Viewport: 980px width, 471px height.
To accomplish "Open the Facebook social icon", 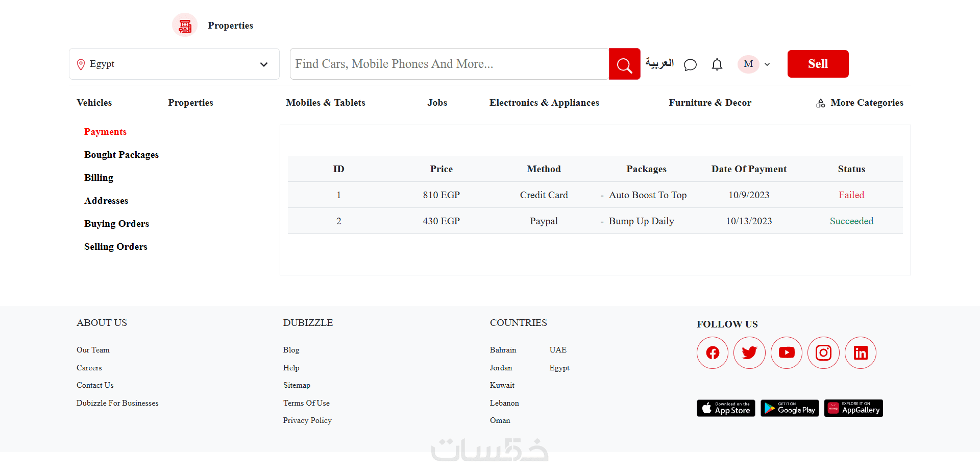I will coord(713,352).
